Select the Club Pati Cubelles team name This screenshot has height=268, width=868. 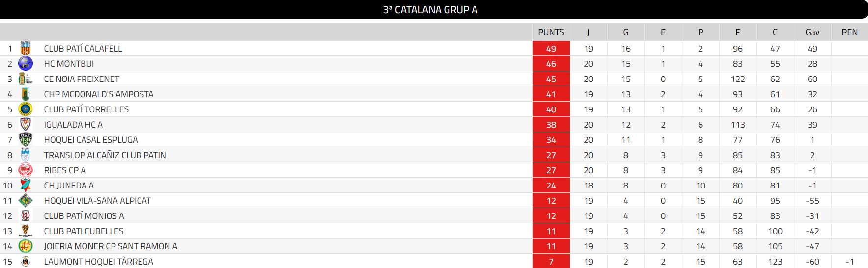[x=84, y=231]
